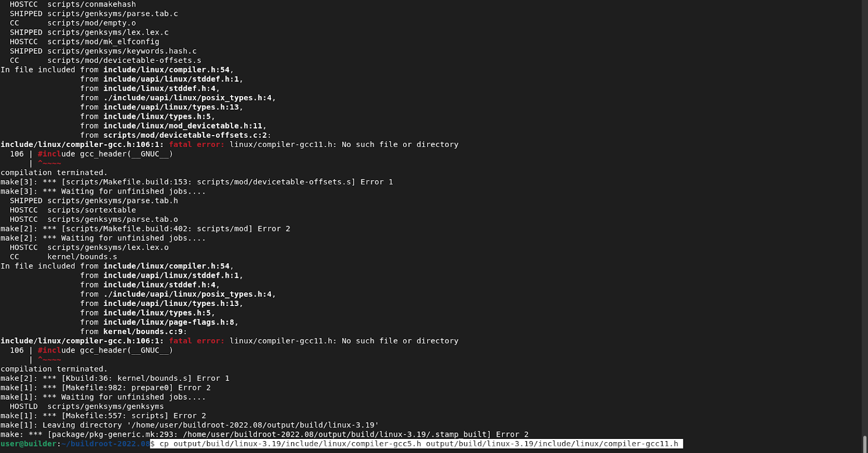
Task: Click the HOSTLD scripts/genksyms/genksyms line
Action: click(86, 406)
